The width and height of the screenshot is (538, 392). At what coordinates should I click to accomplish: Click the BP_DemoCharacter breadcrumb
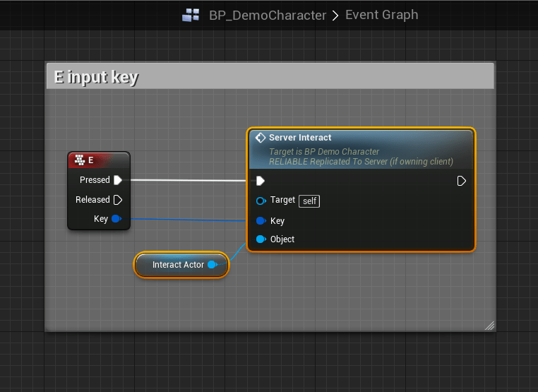point(268,15)
